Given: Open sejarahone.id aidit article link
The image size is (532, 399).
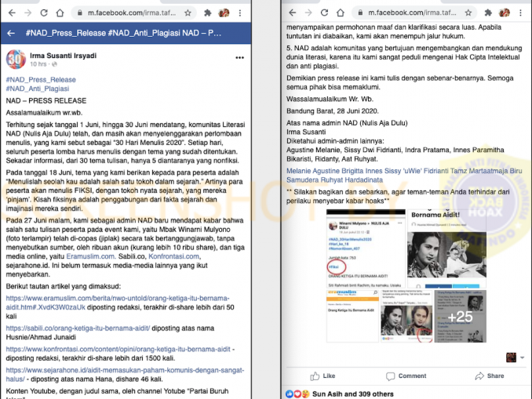Looking at the screenshot, I should tap(125, 374).
